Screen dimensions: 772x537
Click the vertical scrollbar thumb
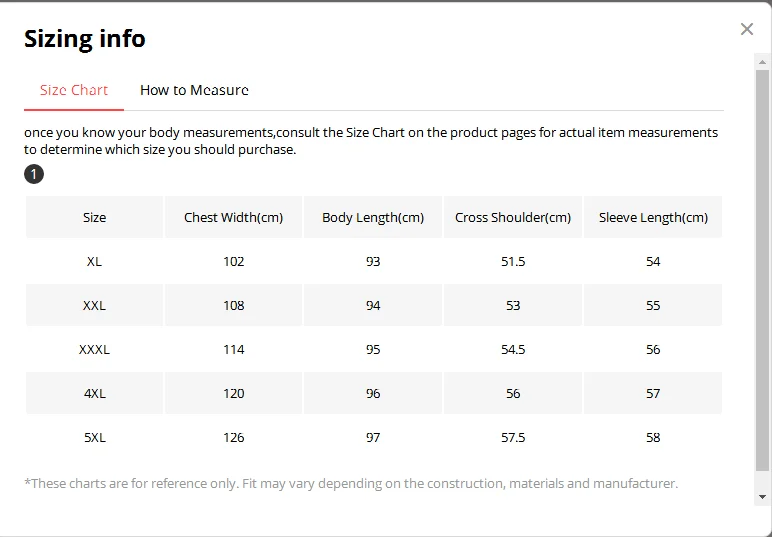coord(762,271)
